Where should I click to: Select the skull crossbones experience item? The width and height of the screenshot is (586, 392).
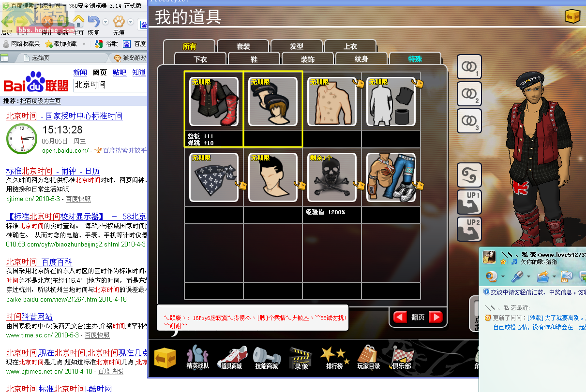332,177
